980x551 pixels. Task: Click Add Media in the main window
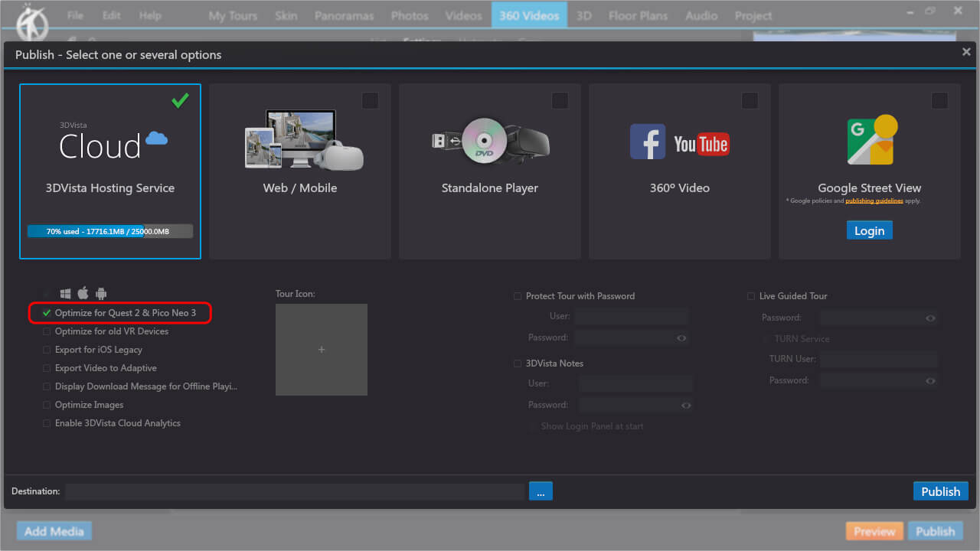coord(54,531)
